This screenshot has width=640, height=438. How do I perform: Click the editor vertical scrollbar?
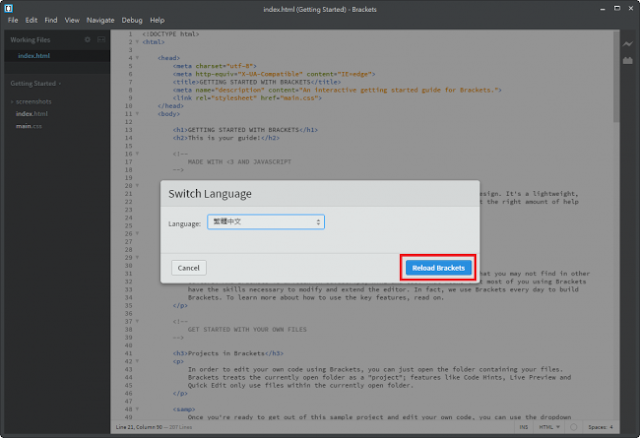point(616,78)
